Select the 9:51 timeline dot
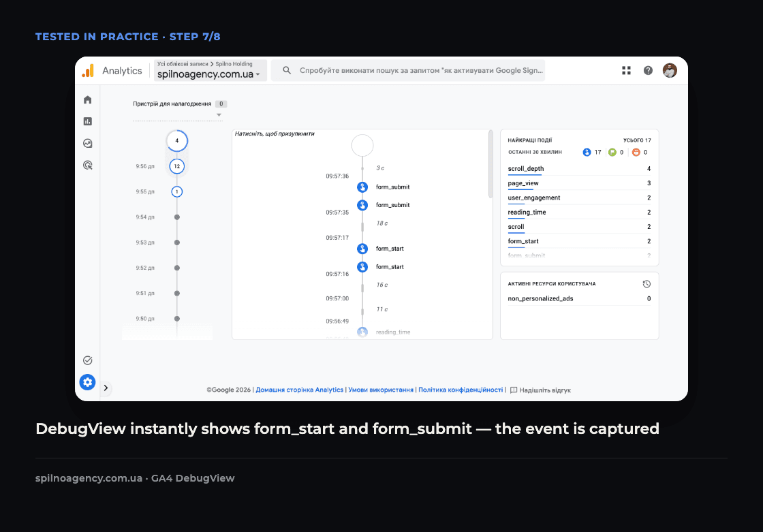763x532 pixels. tap(176, 293)
